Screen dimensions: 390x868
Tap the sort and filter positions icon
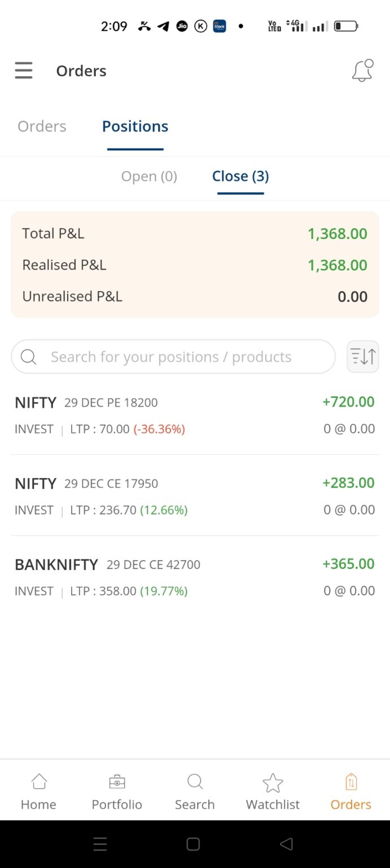click(x=362, y=356)
